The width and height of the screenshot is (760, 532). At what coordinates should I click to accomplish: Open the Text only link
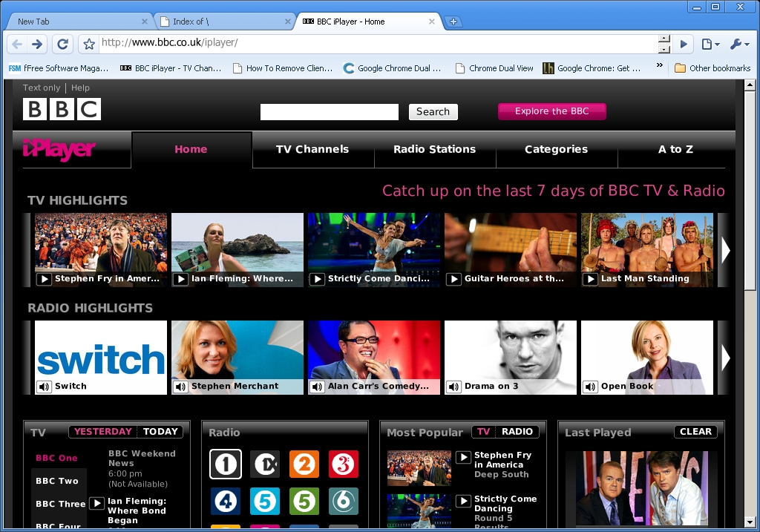coord(42,88)
